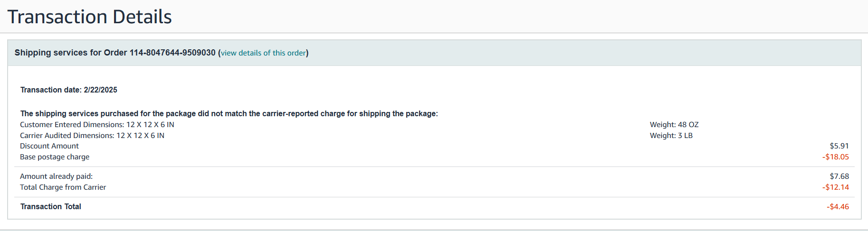
Task: Click the Total Charge from Carrier label
Action: click(x=63, y=187)
